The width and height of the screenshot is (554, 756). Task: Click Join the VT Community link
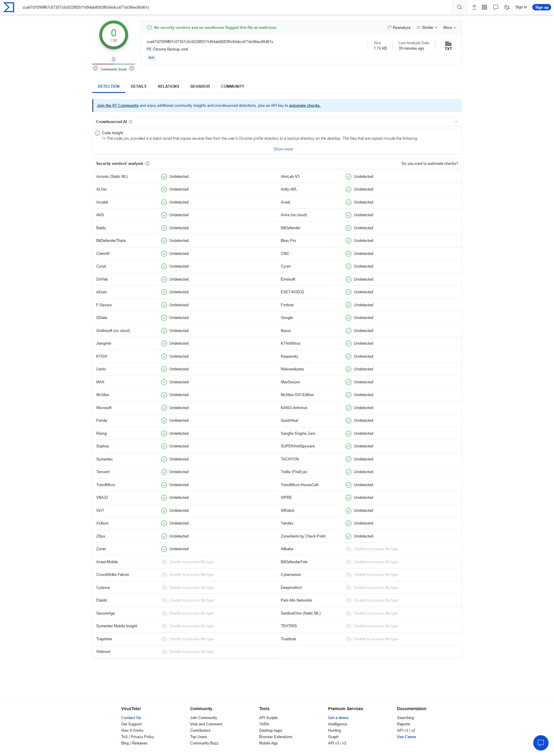coord(118,105)
